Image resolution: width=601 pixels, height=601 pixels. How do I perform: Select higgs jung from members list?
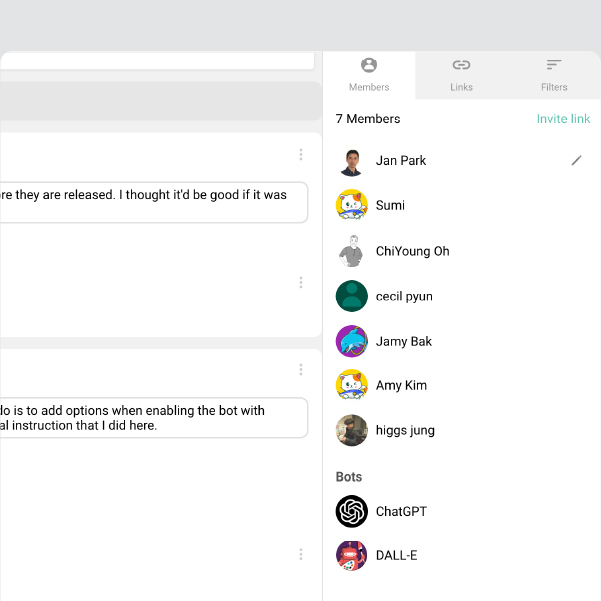(404, 430)
